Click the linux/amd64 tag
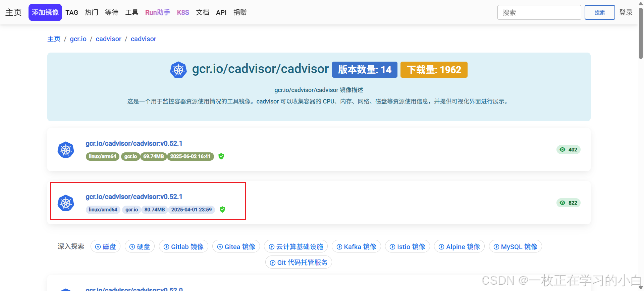This screenshot has width=644, height=291. (x=103, y=210)
